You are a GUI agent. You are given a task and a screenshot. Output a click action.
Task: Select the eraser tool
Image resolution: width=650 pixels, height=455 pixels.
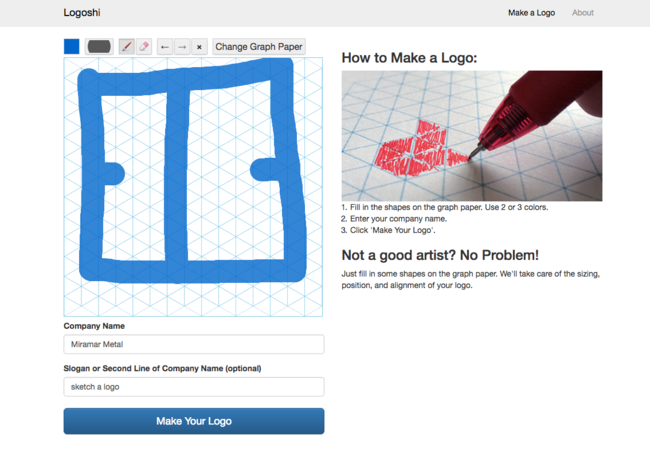[x=143, y=46]
